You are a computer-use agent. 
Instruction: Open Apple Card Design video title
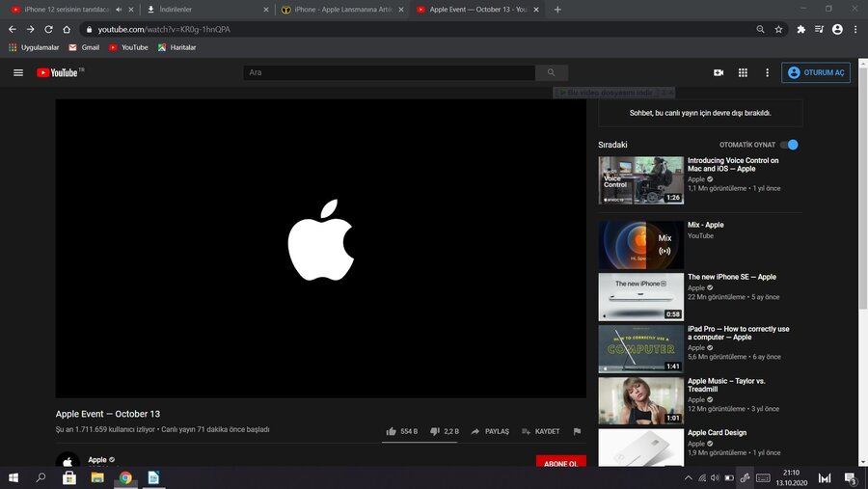pyautogui.click(x=717, y=432)
